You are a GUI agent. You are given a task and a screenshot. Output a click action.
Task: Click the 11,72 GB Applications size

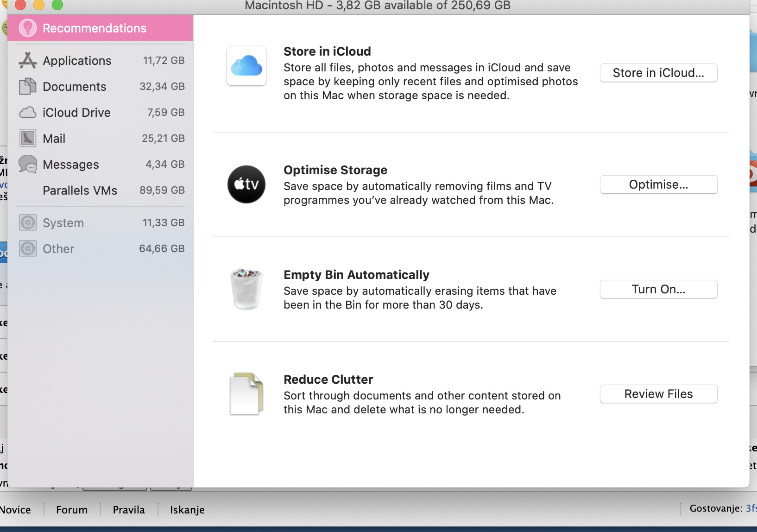164,61
